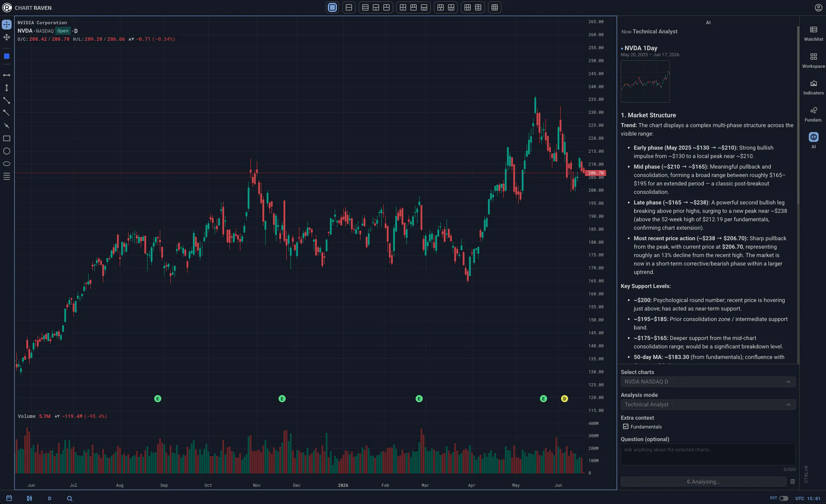Click the Analysing button
The image size is (826, 504).
[x=703, y=482]
